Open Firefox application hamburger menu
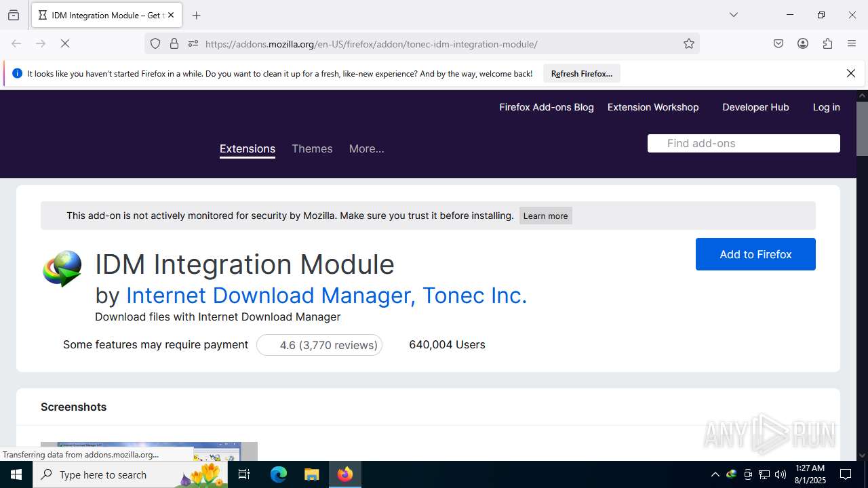 click(852, 43)
